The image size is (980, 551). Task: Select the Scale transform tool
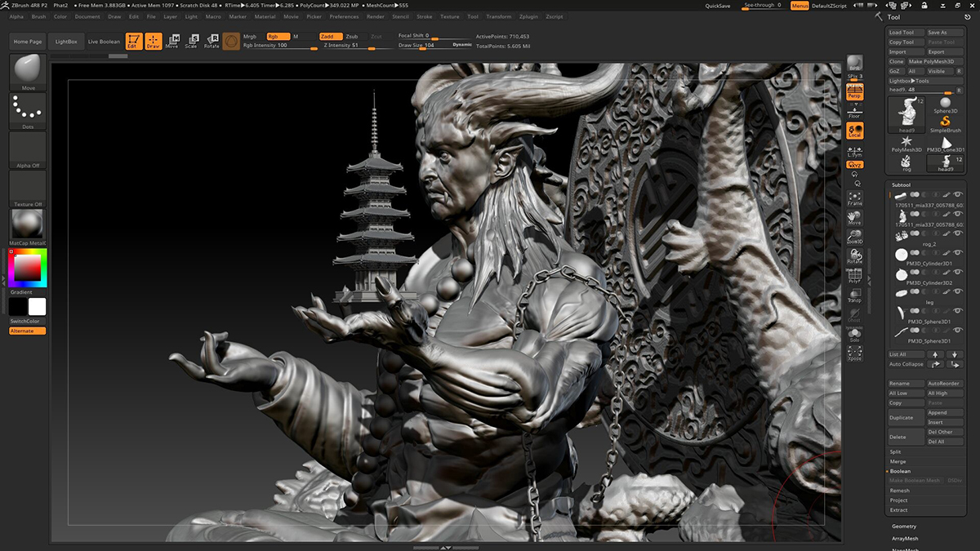coord(191,41)
